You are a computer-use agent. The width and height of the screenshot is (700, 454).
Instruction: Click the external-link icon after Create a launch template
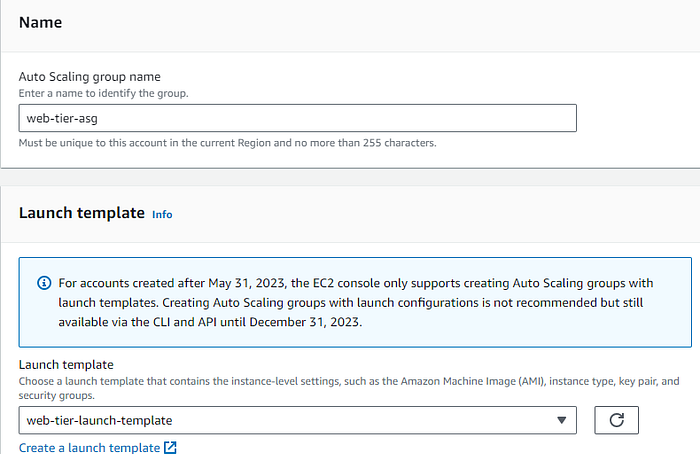tap(170, 447)
